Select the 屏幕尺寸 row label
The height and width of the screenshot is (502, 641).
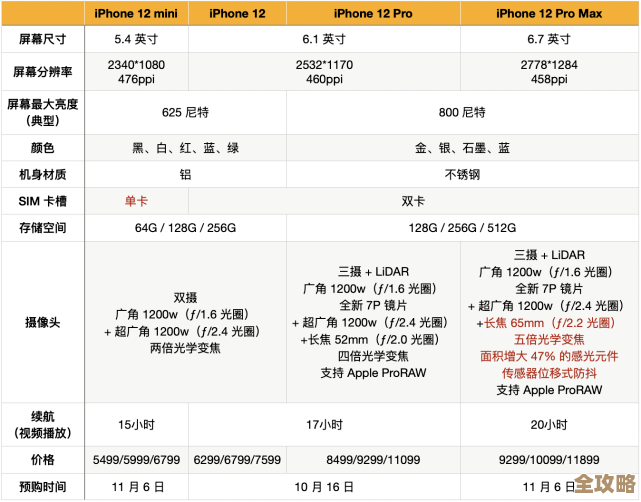click(x=43, y=39)
